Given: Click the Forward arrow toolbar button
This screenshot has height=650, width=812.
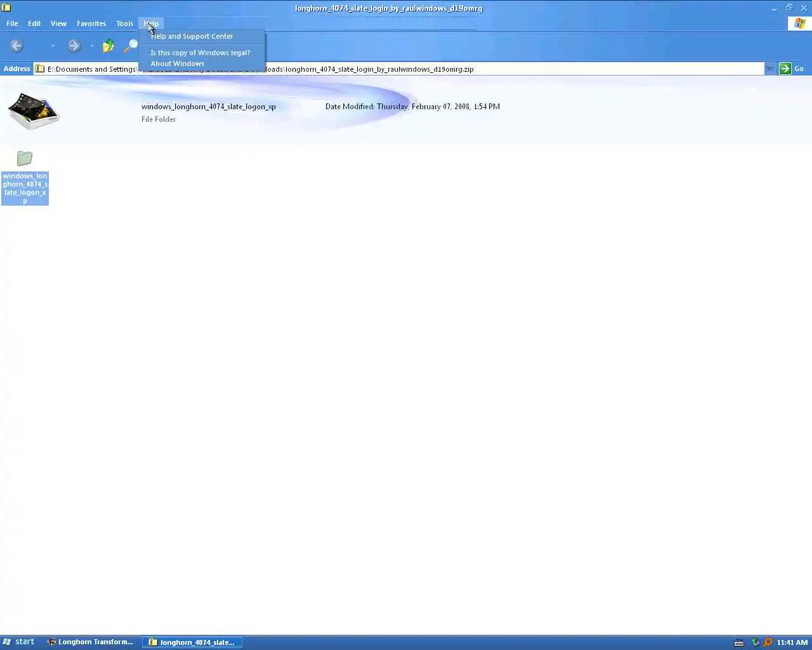Looking at the screenshot, I should (x=74, y=46).
